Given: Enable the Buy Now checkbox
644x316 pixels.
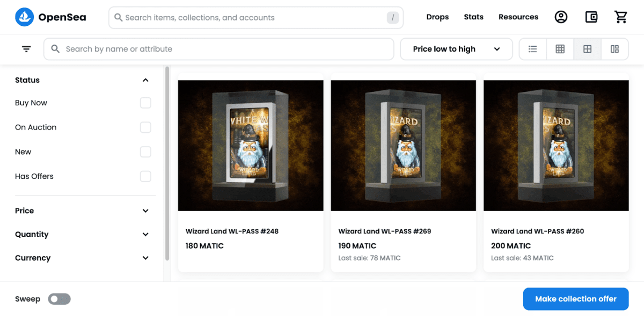Looking at the screenshot, I should click(x=145, y=103).
